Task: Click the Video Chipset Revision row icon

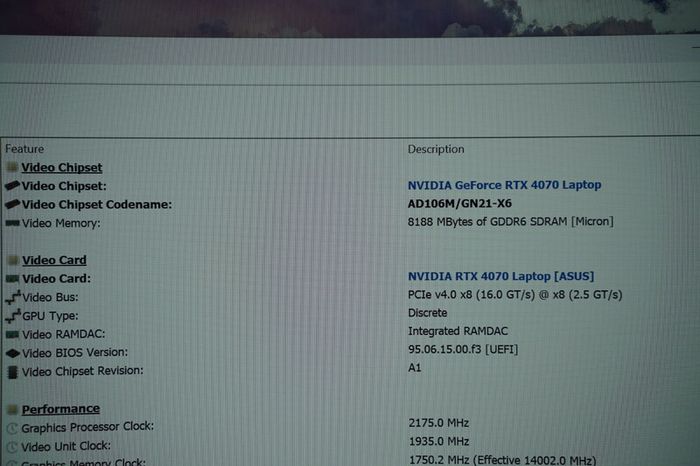Action: 13,372
